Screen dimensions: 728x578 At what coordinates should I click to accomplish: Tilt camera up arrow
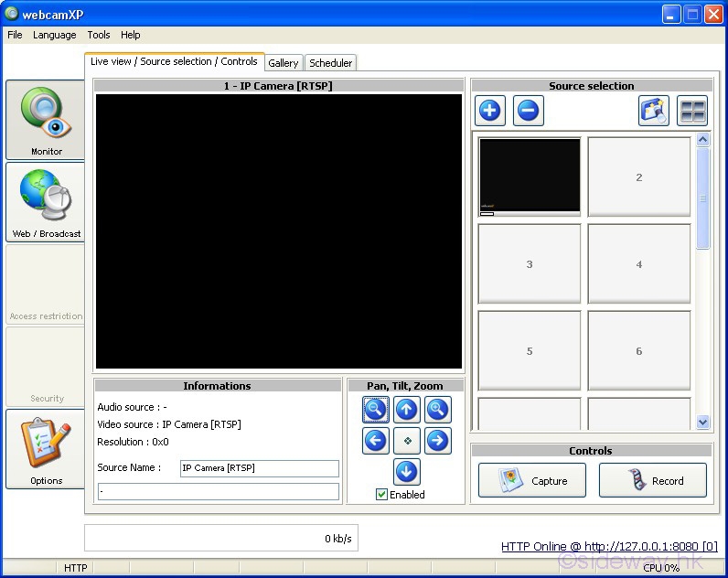coord(406,410)
